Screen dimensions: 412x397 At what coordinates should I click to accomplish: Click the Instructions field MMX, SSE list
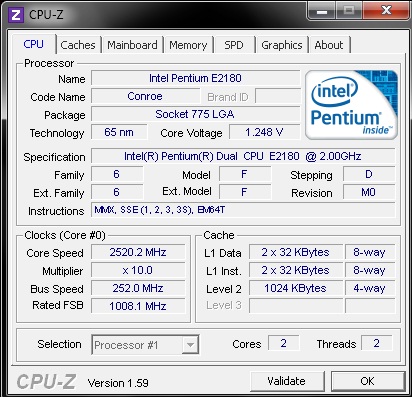click(x=243, y=210)
